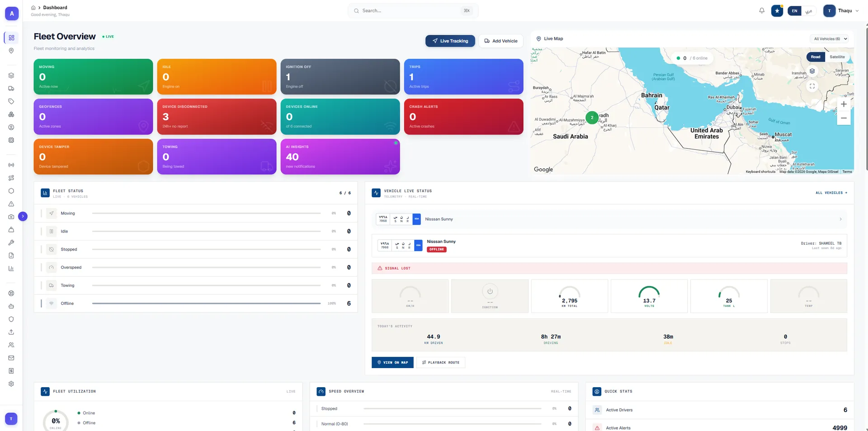Image resolution: width=868 pixels, height=431 pixels.
Task: Click the price tag sidebar icon
Action: coord(11,101)
